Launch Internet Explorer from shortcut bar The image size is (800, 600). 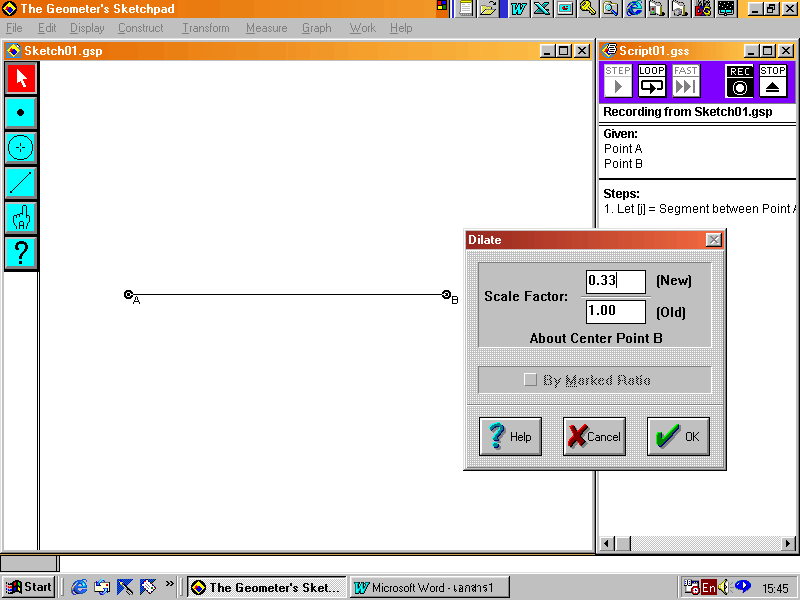(634, 9)
